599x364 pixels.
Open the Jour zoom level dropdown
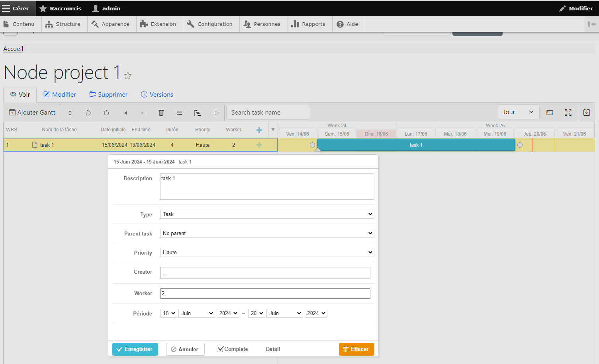point(518,112)
